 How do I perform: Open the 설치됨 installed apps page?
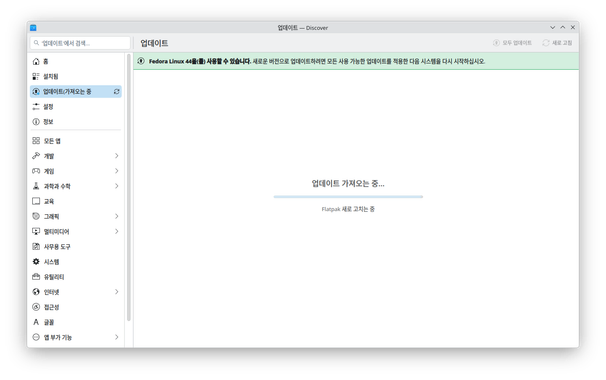(x=76, y=77)
